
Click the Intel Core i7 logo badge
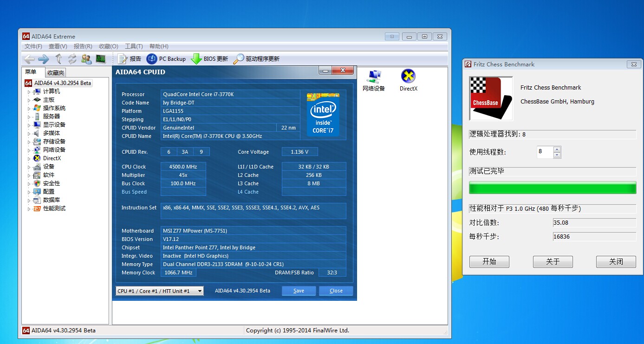323,114
